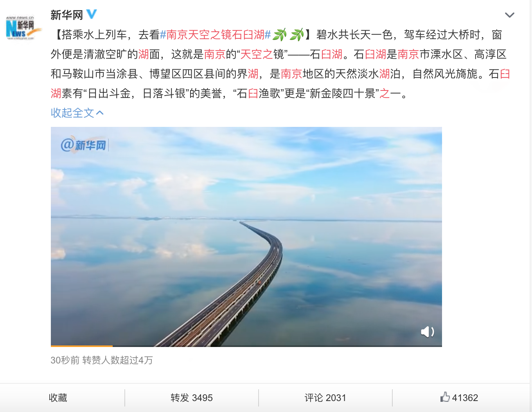Click 收藏 to favorite the post
Viewport: 532px width, 412px height.
(x=58, y=398)
